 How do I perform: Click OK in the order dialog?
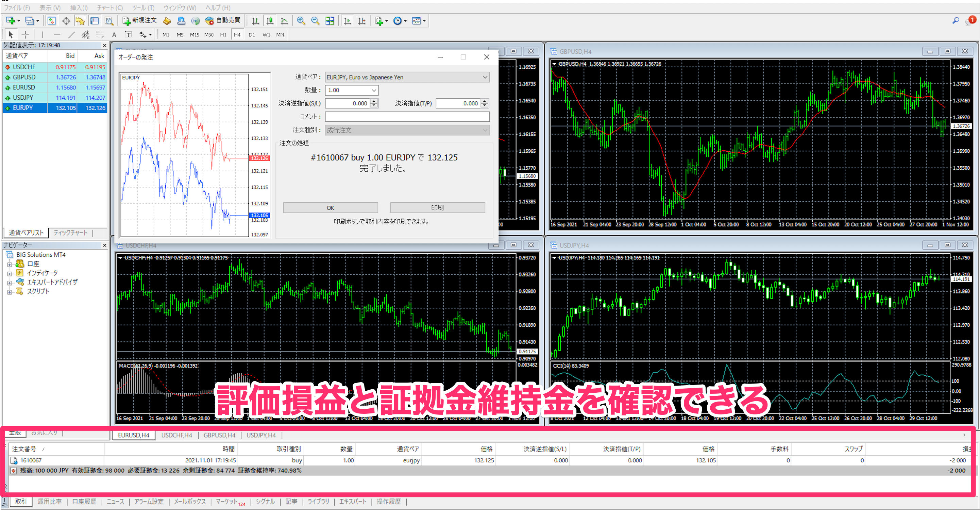(330, 208)
